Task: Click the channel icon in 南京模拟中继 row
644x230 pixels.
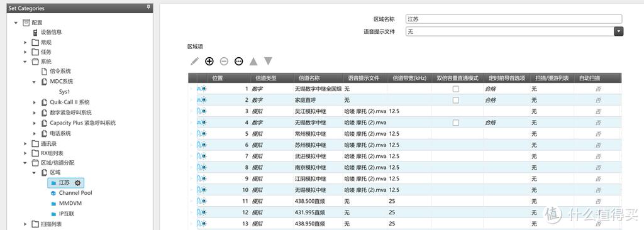Action: click(x=202, y=168)
